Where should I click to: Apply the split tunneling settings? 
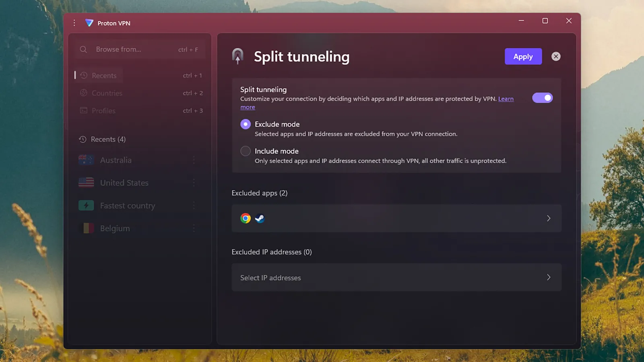click(523, 56)
